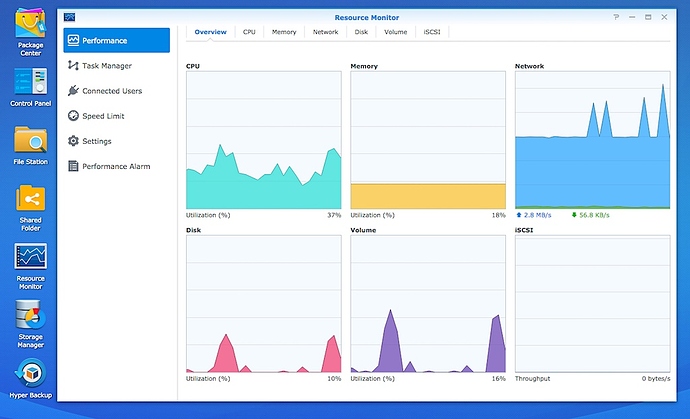690x419 pixels.
Task: Click the Resource Monitor title bar icon
Action: (70, 17)
